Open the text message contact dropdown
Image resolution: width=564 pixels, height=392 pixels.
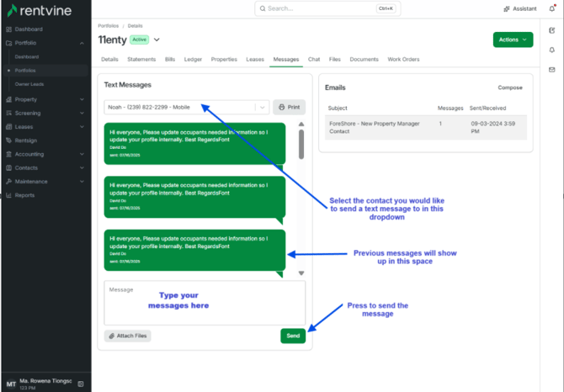click(x=186, y=107)
